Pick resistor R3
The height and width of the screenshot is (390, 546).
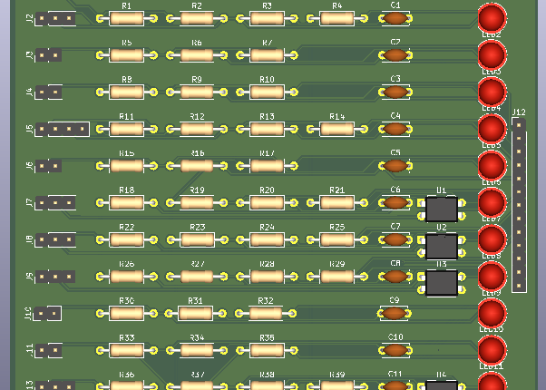coord(267,18)
